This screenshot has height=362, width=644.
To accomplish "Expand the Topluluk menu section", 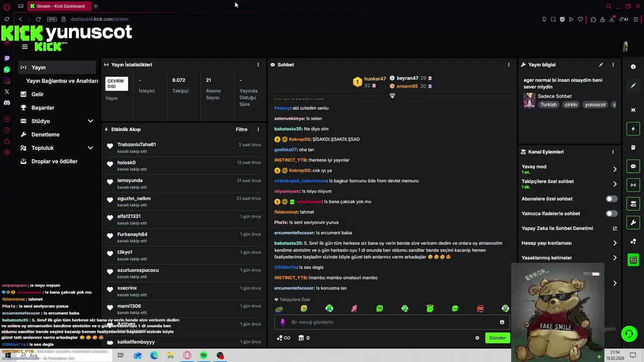I will 91,148.
